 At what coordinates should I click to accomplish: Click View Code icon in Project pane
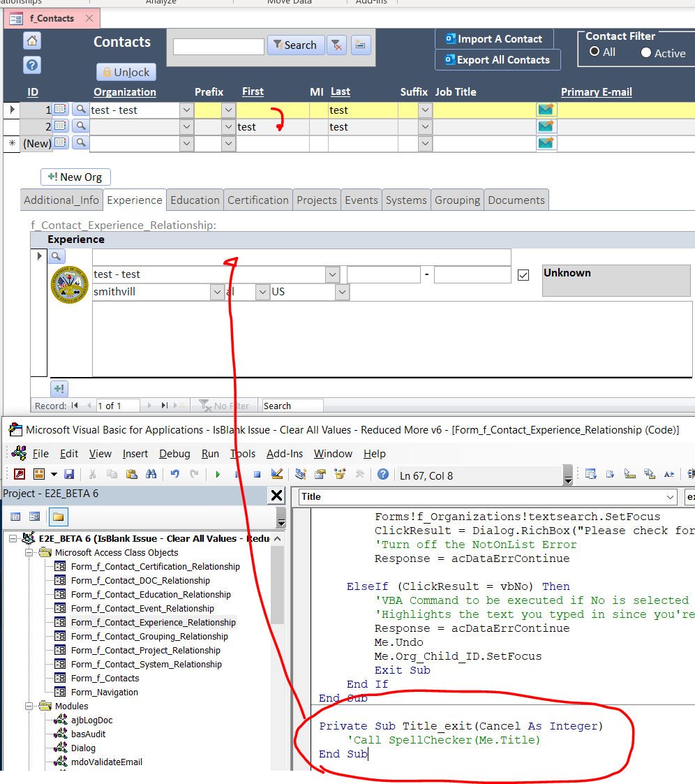pyautogui.click(x=15, y=517)
